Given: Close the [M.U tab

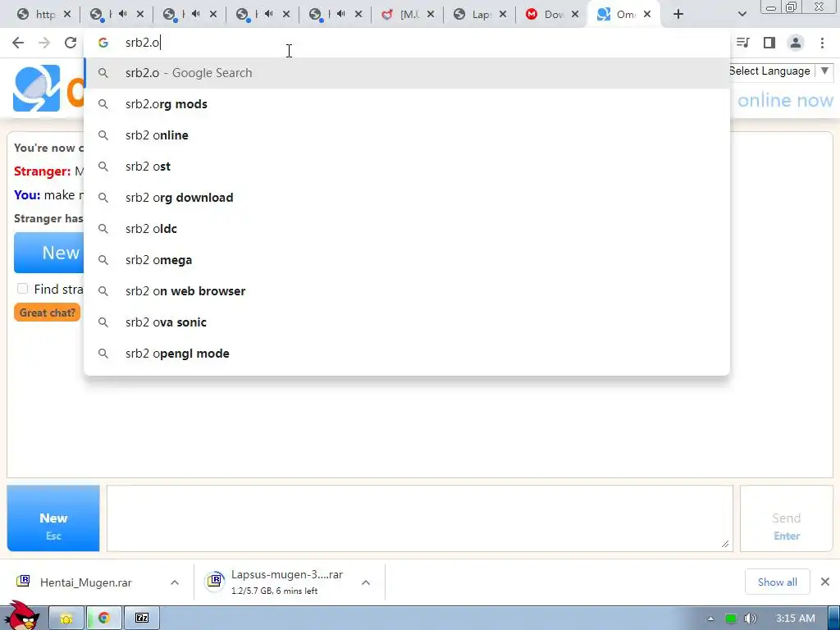Looking at the screenshot, I should coord(430,15).
